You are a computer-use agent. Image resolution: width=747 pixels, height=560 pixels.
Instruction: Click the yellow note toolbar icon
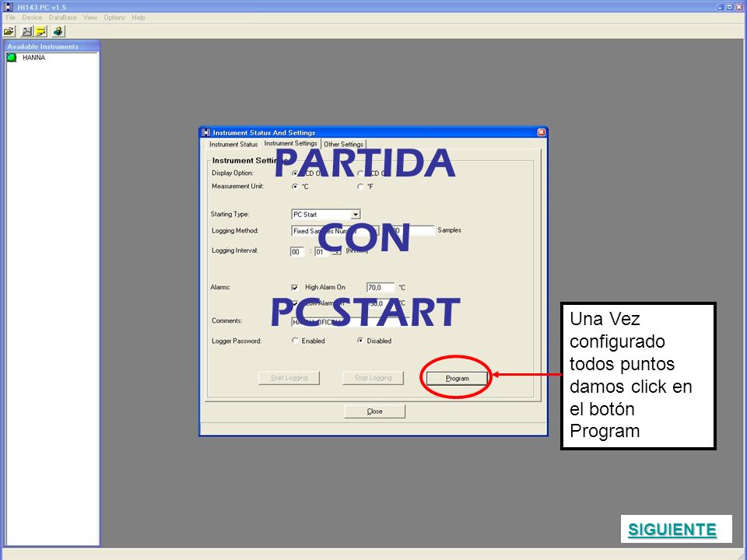pos(41,31)
